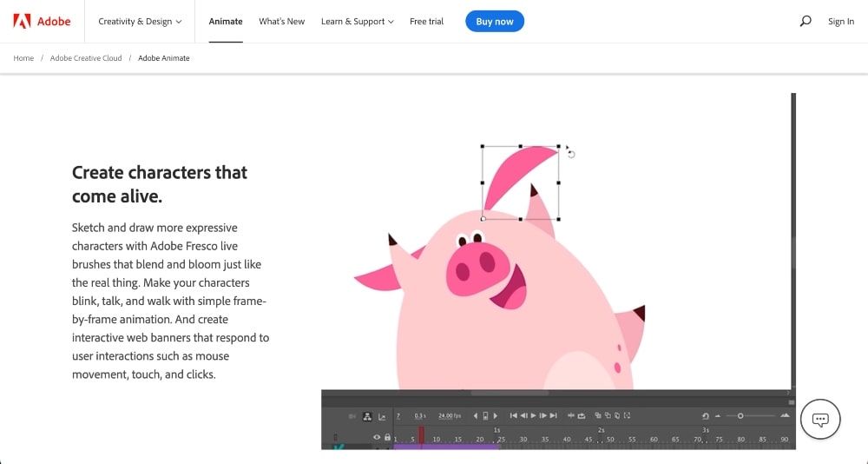Image resolution: width=868 pixels, height=464 pixels.
Task: Enable onion skin icon
Action: (598, 415)
